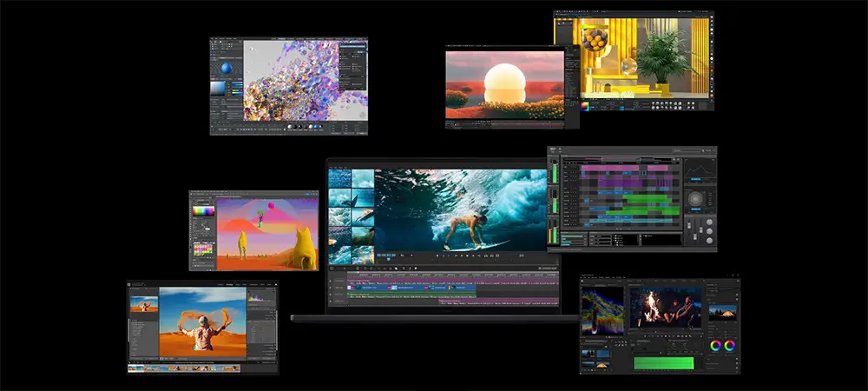
Task: Click the histogram in the desert photo app
Action: [260, 296]
